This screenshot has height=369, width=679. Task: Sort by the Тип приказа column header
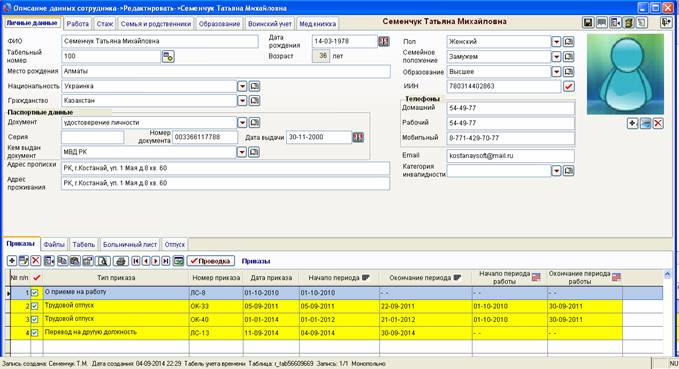(116, 278)
